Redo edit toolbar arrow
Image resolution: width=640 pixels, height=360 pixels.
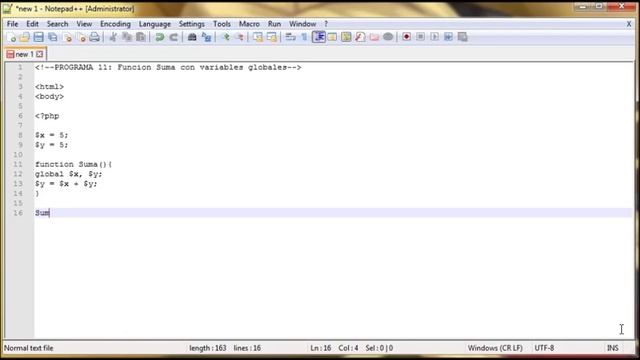point(173,38)
